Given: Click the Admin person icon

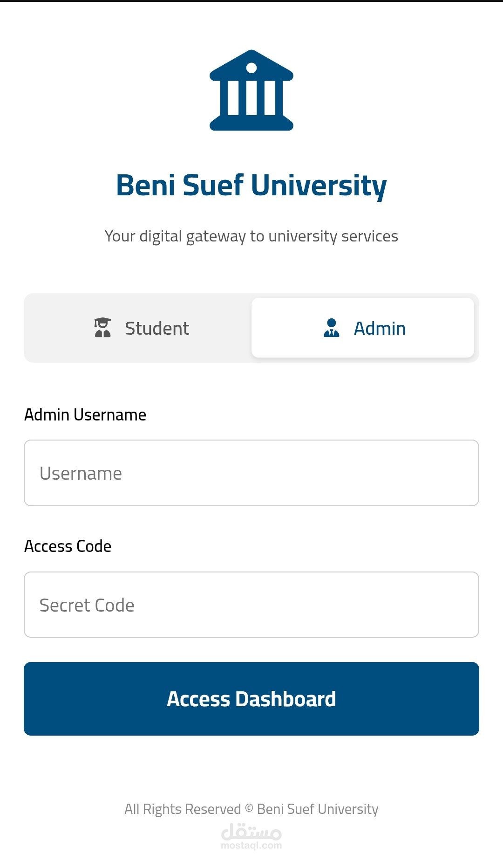Looking at the screenshot, I should pos(331,328).
